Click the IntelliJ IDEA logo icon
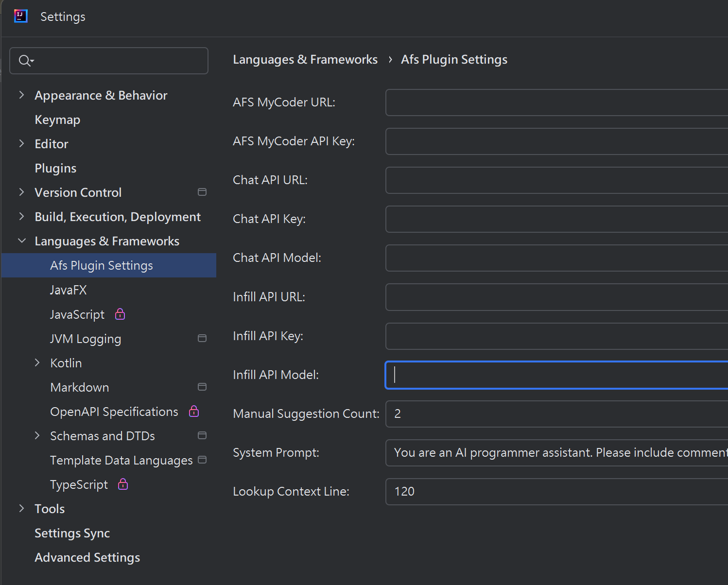The width and height of the screenshot is (728, 585). [21, 16]
